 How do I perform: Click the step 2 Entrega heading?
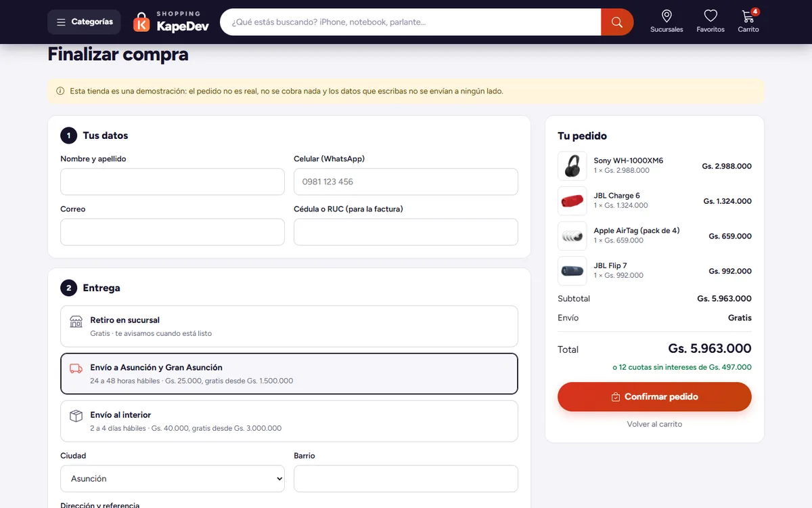(x=101, y=288)
